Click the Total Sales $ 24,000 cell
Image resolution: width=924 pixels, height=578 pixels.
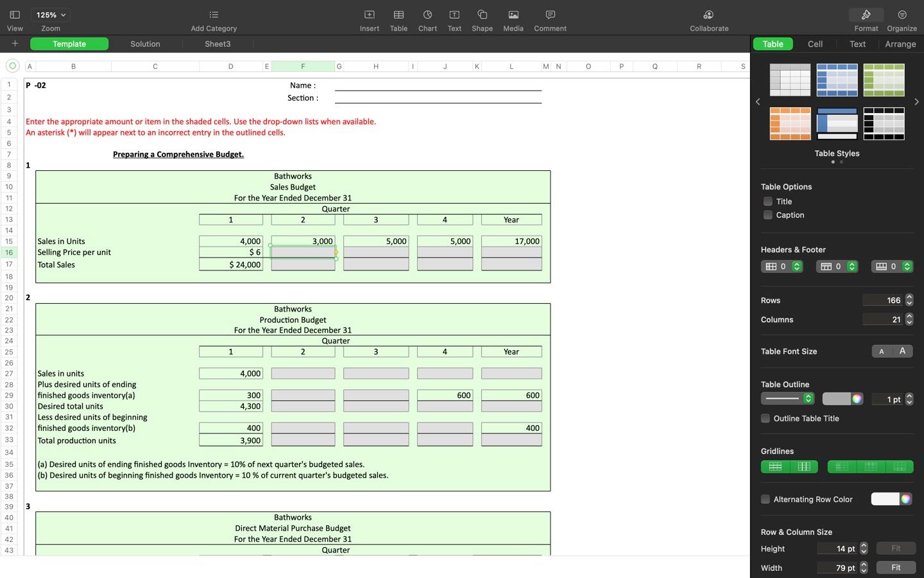[x=231, y=265]
